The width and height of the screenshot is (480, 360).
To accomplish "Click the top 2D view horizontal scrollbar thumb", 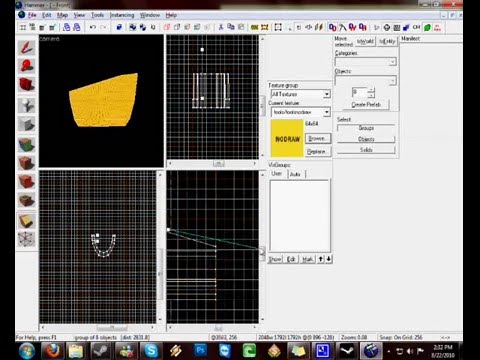I will pyautogui.click(x=219, y=163).
